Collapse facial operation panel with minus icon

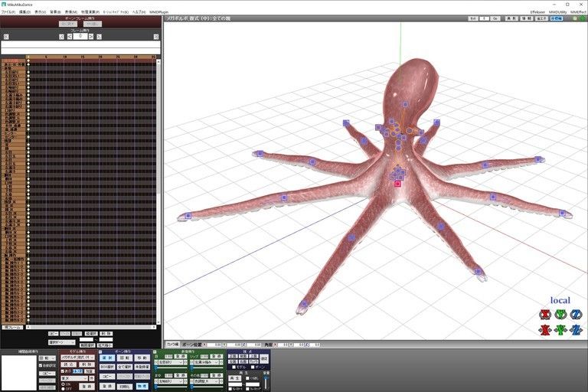(x=155, y=352)
